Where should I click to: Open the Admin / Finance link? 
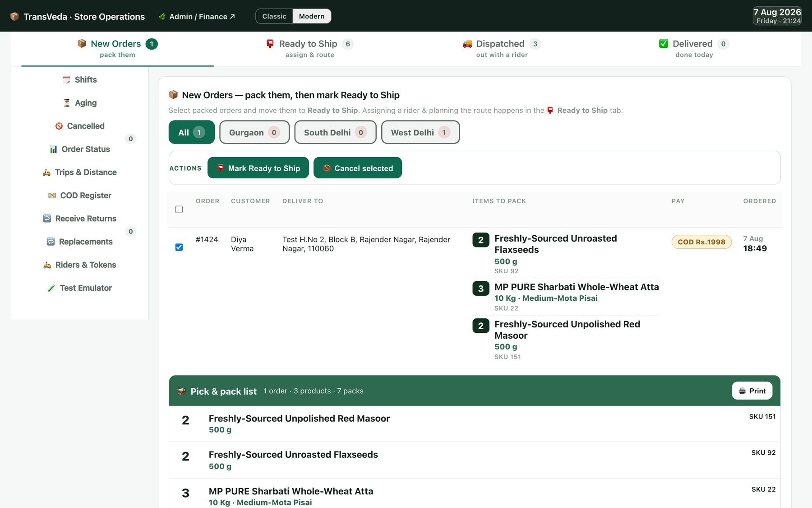point(197,17)
